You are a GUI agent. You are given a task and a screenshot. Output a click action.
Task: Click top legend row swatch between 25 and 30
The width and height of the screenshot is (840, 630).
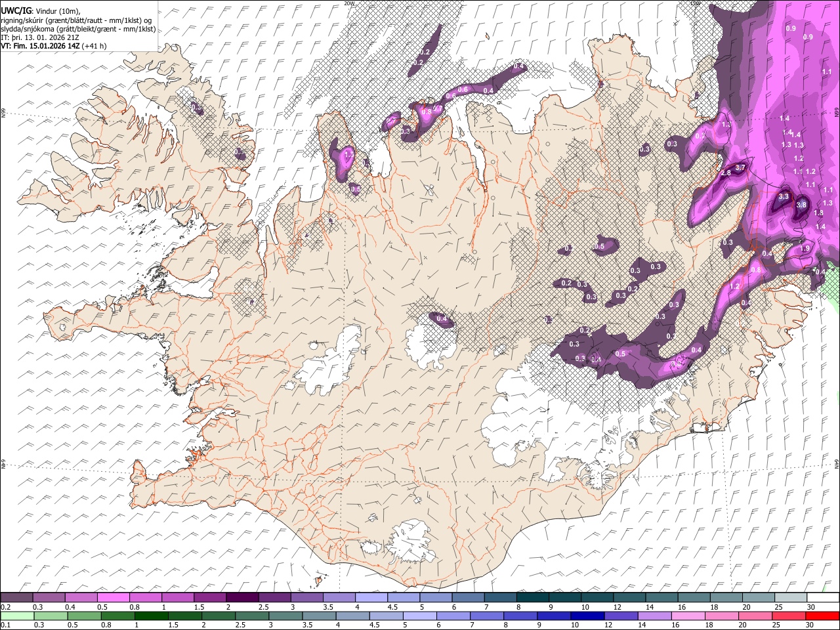tap(790, 597)
